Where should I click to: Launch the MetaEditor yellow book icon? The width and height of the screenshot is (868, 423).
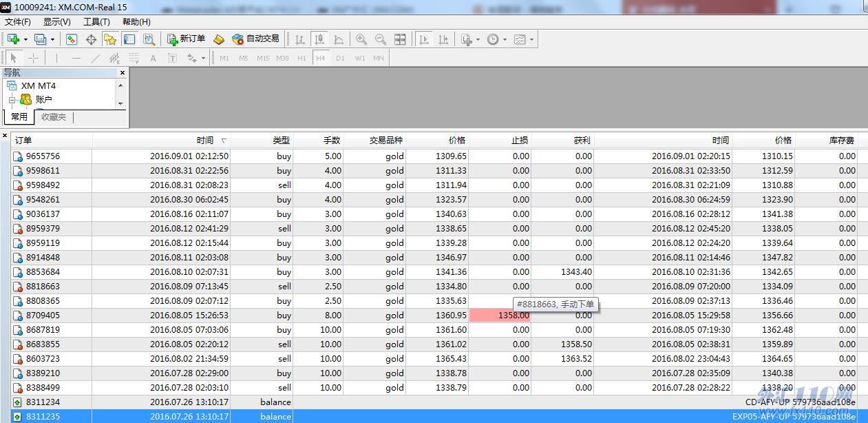(219, 39)
